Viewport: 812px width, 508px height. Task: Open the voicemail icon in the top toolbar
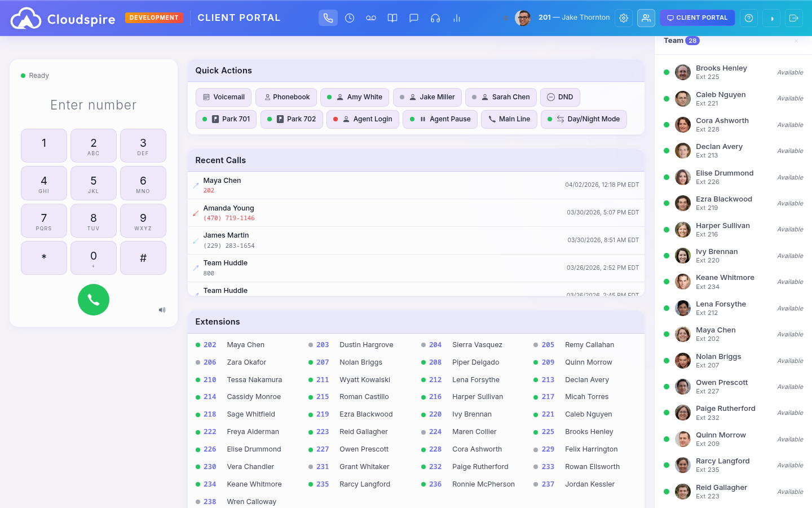(x=371, y=17)
